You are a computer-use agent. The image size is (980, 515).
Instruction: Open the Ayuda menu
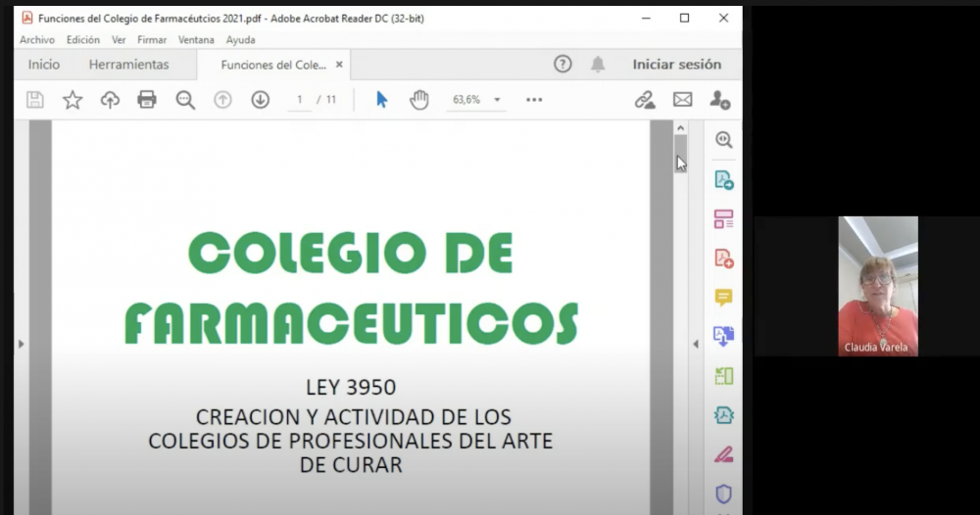[x=241, y=40]
